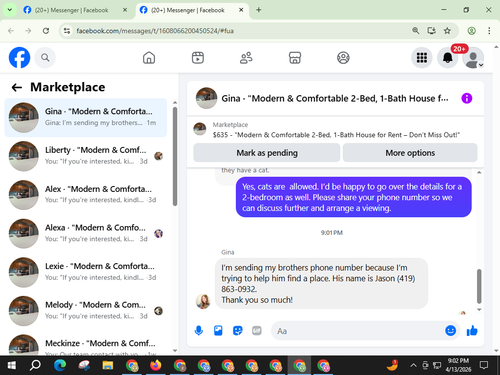500x375 pixels.
Task: Open the Groups circle icon
Action: pyautogui.click(x=343, y=58)
